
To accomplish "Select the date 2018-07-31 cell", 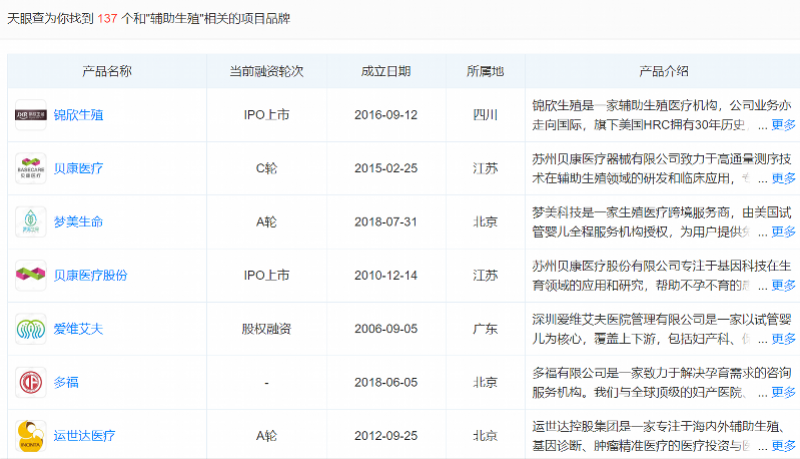I will 386,222.
